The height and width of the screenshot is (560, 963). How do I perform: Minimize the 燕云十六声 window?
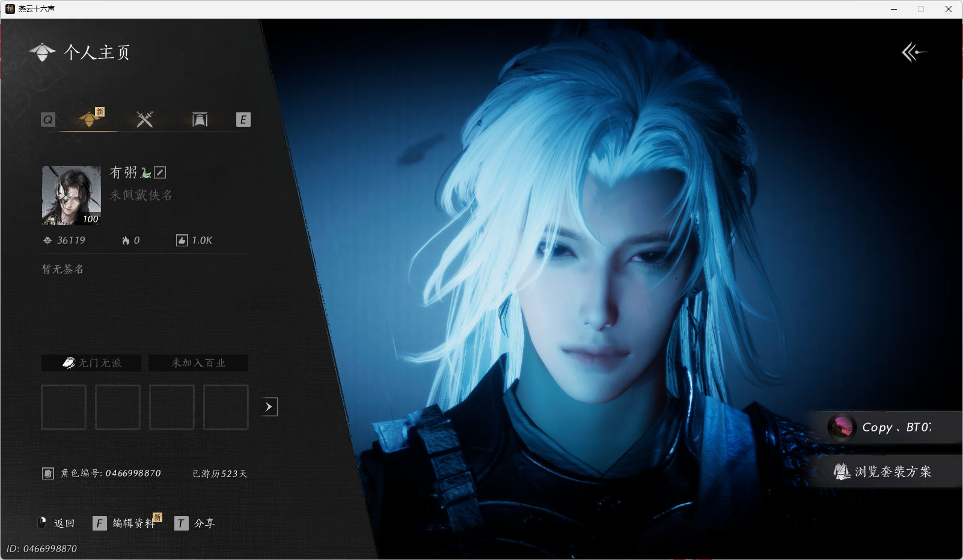pos(894,9)
